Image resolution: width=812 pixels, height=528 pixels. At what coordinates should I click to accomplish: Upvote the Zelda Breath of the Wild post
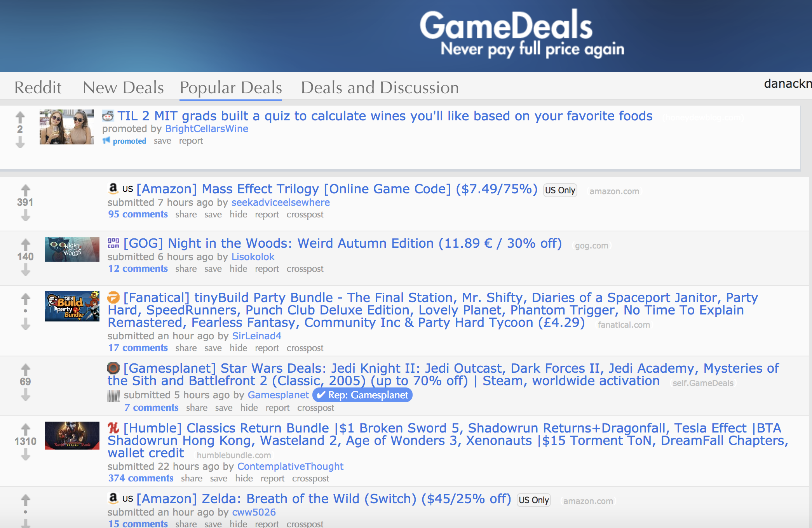point(25,500)
